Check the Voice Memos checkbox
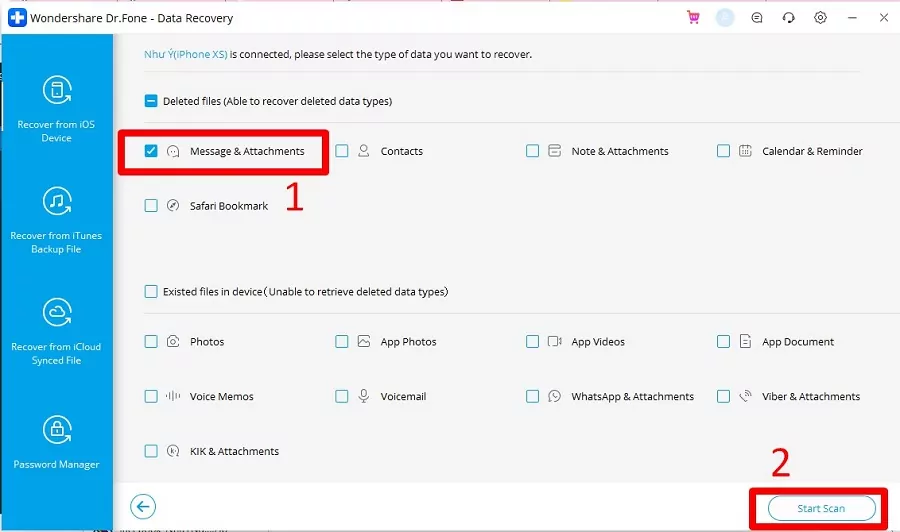The height and width of the screenshot is (532, 900). 151,396
